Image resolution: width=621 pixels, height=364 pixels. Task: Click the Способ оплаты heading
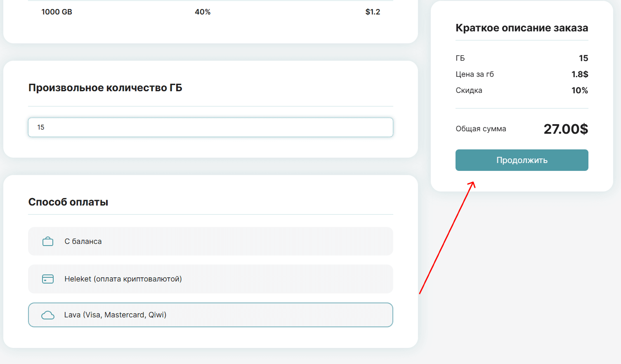pos(68,202)
